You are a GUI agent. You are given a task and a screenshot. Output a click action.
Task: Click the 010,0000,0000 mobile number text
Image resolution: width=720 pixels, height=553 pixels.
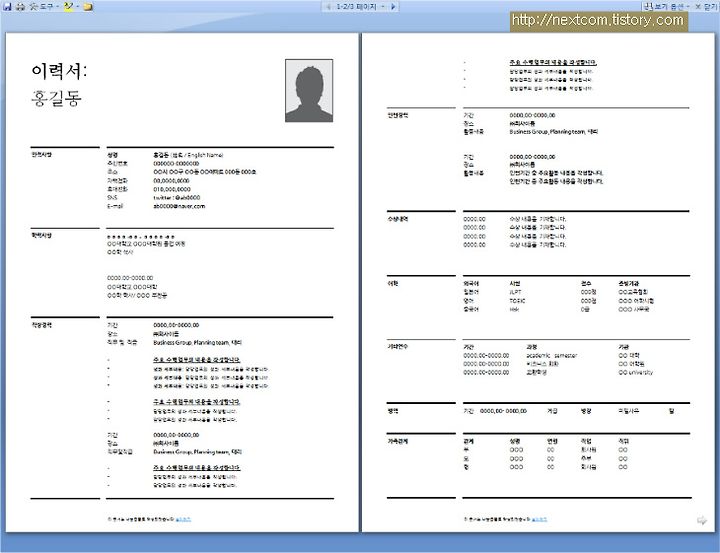(x=172, y=189)
